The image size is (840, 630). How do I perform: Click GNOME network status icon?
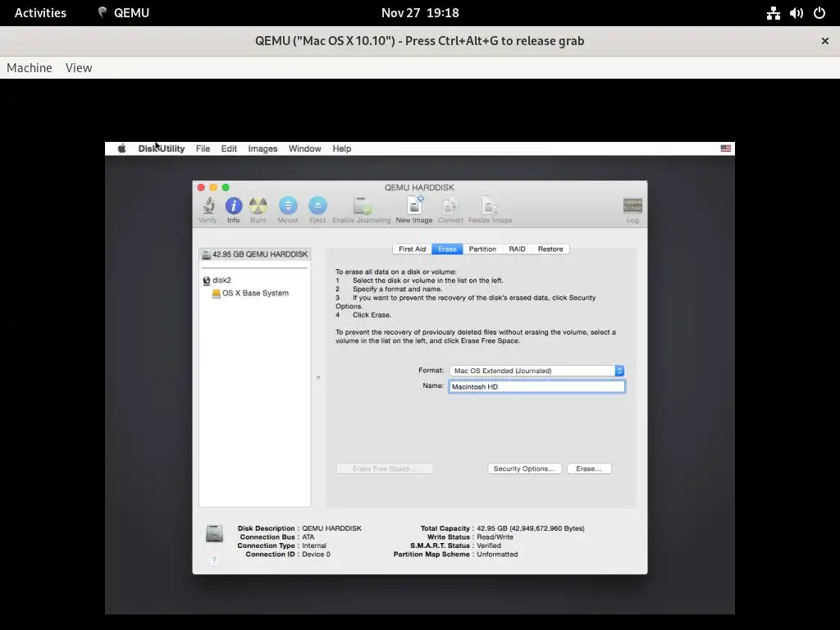[x=773, y=13]
